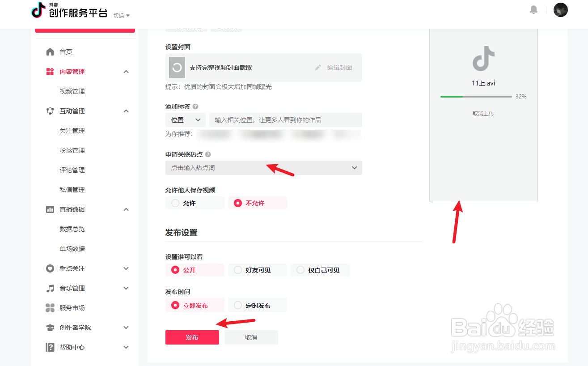Click the 内容管理 grid icon
Viewport: 588px width, 366px height.
point(51,71)
